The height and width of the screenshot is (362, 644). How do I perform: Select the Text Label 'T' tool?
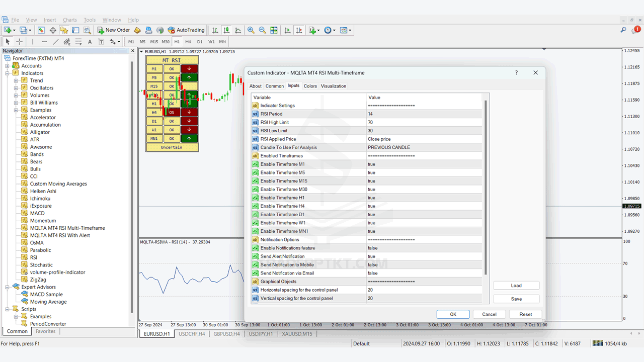101,42
